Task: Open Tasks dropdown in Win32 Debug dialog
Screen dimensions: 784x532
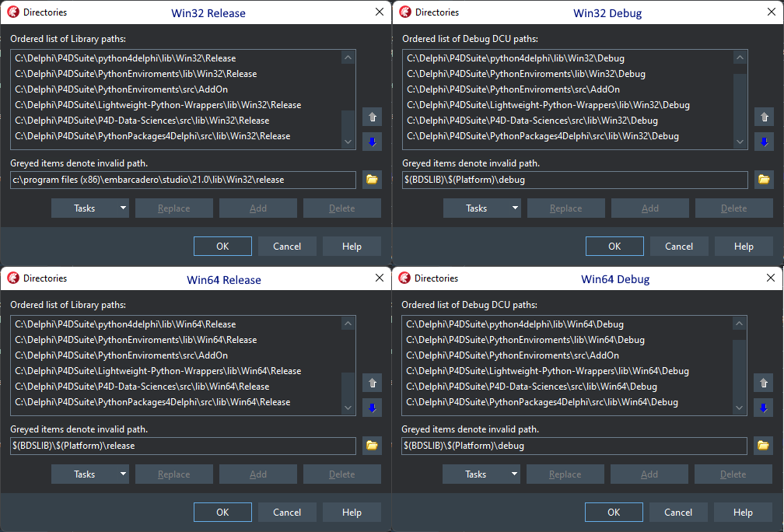Action: 482,208
